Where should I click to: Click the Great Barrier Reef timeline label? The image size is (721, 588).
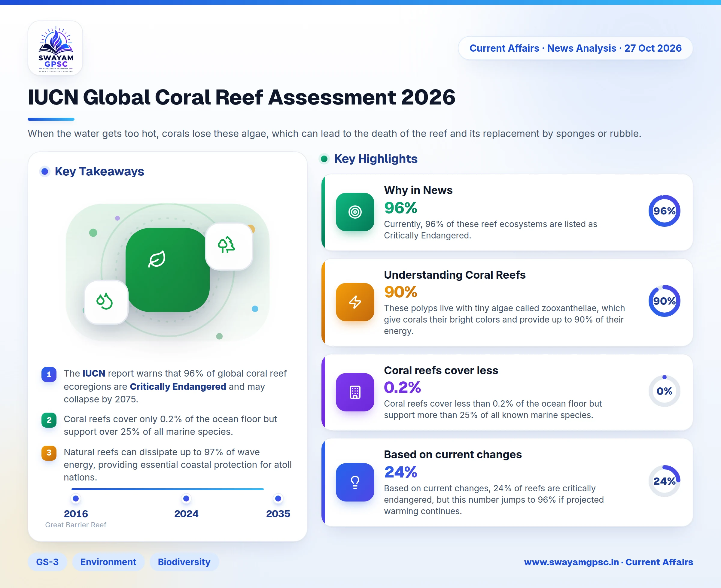point(76,525)
